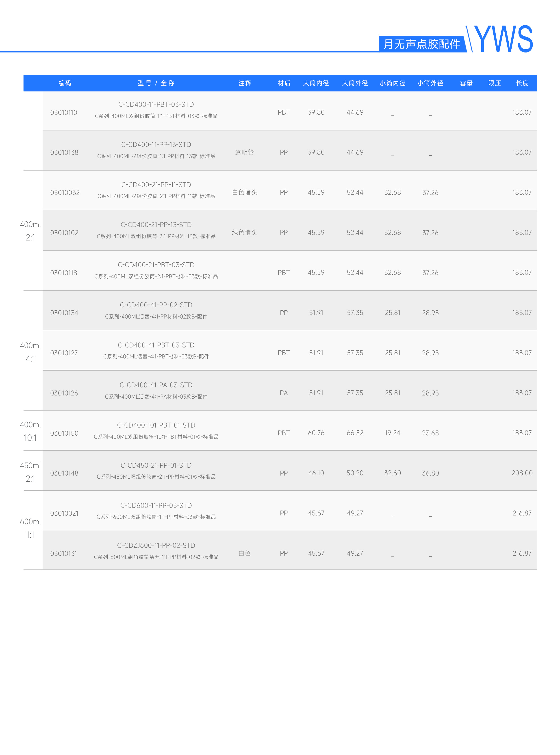Click model C-CDZJ600-11-PP-02-STD
Screen dimensions: 560x755
click(156, 546)
